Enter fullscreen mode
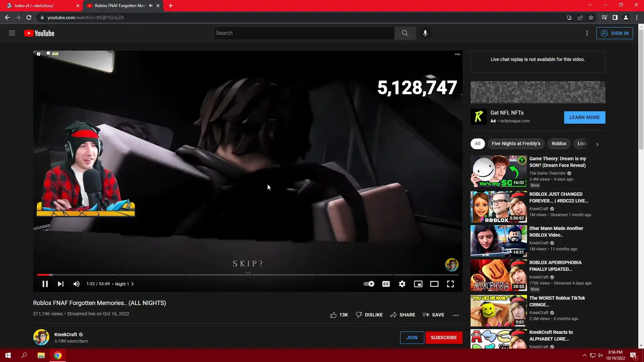 450,284
